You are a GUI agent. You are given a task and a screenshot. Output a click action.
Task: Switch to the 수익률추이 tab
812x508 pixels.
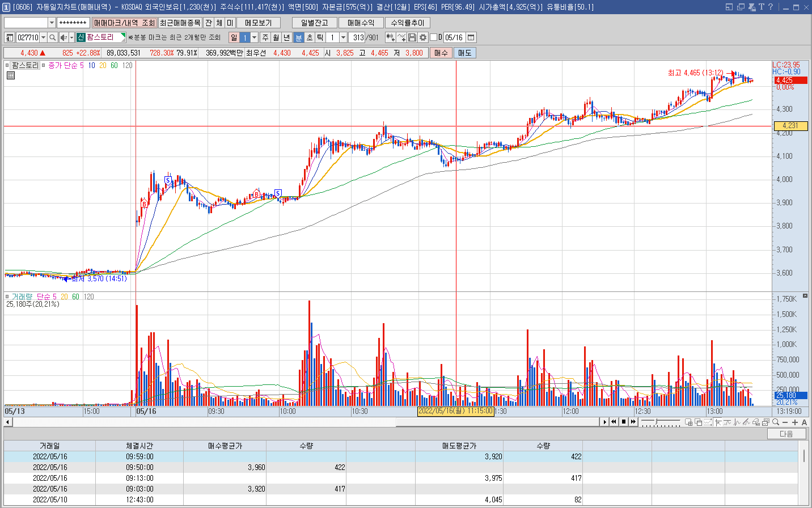coord(408,23)
